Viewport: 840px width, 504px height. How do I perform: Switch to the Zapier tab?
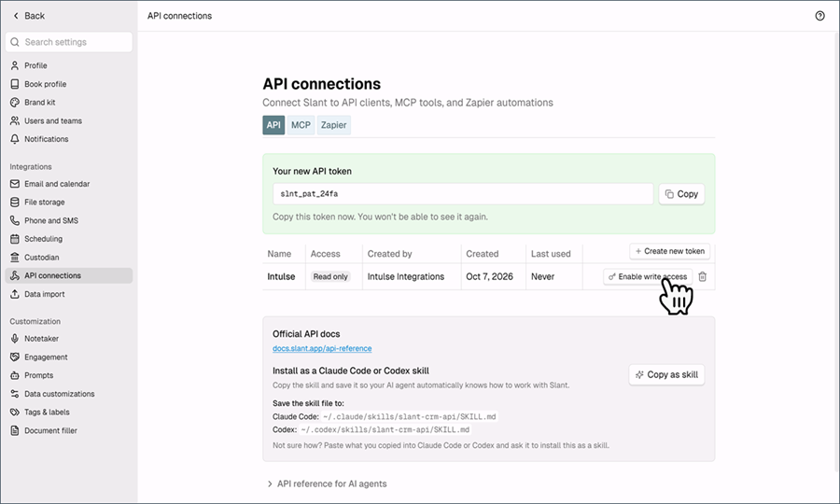coord(334,125)
